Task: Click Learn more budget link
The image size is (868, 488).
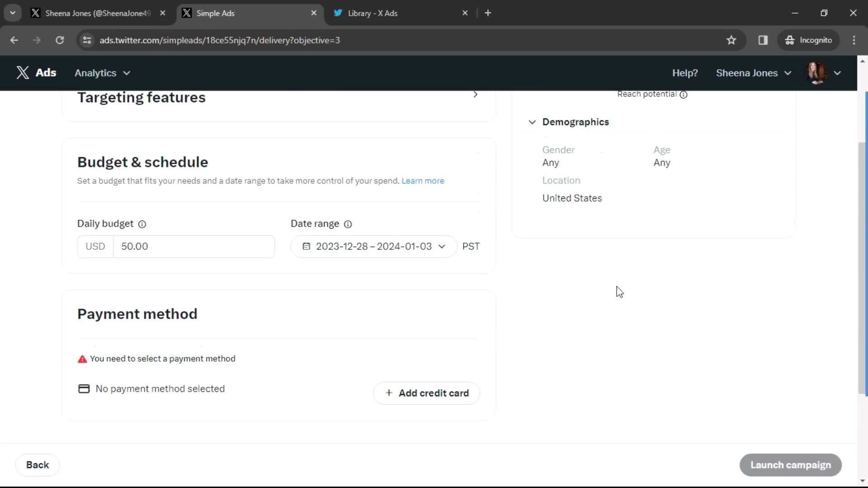Action: point(423,181)
